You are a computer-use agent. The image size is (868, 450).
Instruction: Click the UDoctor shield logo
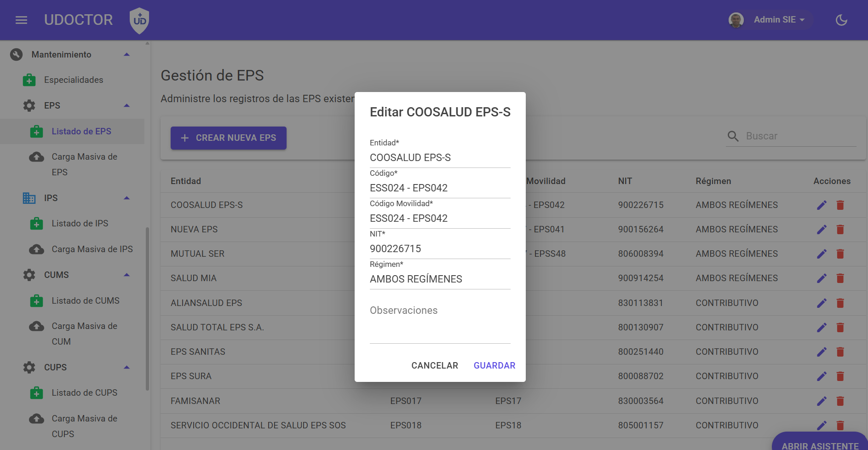pyautogui.click(x=139, y=20)
